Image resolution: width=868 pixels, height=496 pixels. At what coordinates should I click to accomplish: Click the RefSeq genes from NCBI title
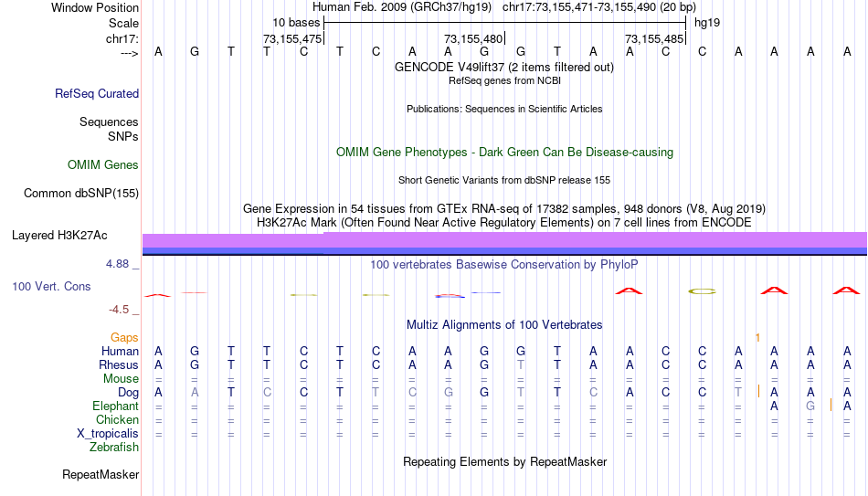pyautogui.click(x=504, y=80)
